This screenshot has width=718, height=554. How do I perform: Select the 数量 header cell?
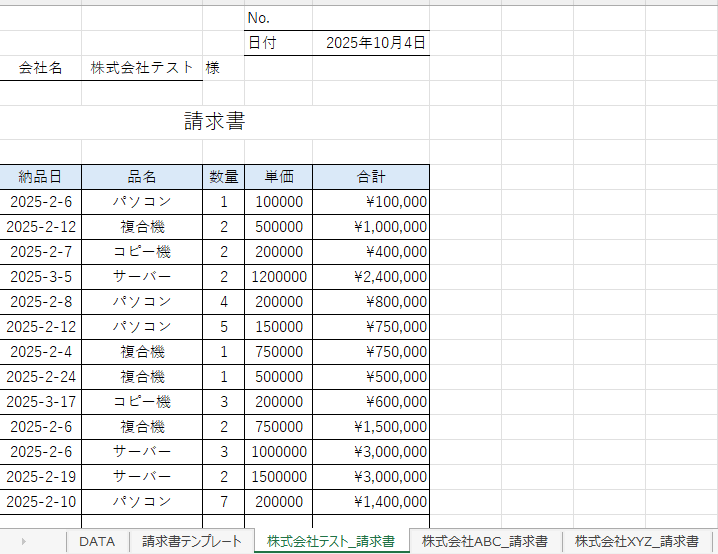tap(223, 177)
